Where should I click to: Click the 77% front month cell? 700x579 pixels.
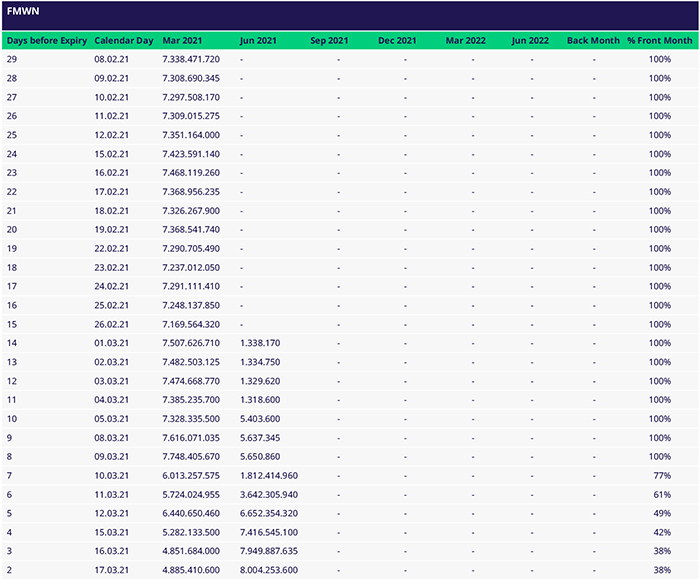(660, 476)
